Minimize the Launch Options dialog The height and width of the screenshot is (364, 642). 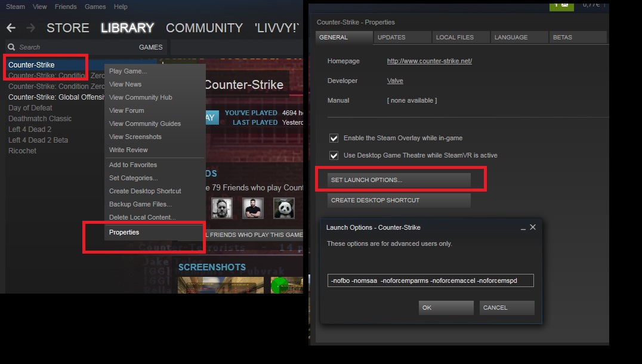pyautogui.click(x=523, y=228)
